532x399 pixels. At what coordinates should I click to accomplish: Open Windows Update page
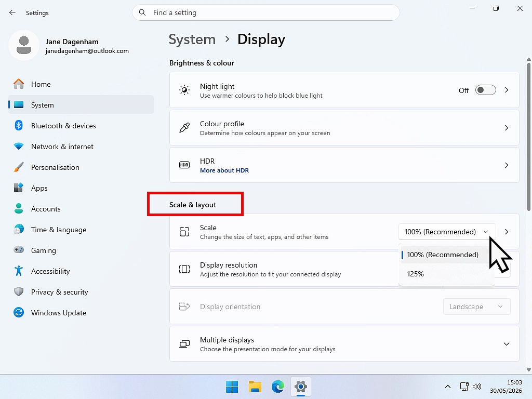(x=81, y=312)
